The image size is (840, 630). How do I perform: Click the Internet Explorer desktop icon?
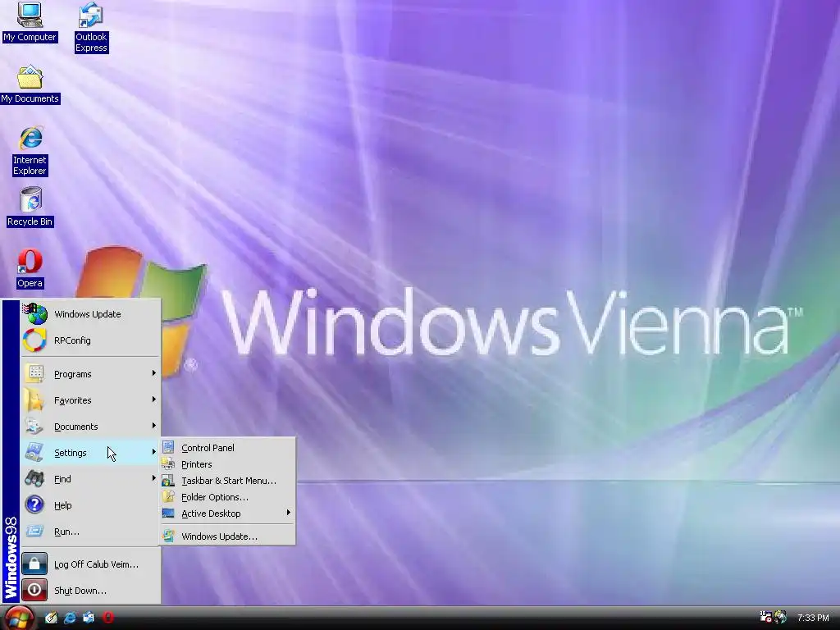[x=30, y=151]
